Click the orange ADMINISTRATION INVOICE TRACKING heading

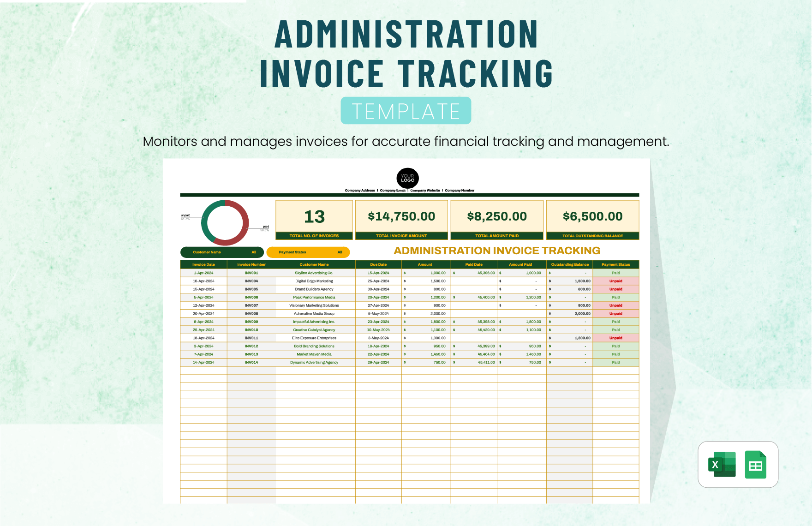(x=497, y=251)
